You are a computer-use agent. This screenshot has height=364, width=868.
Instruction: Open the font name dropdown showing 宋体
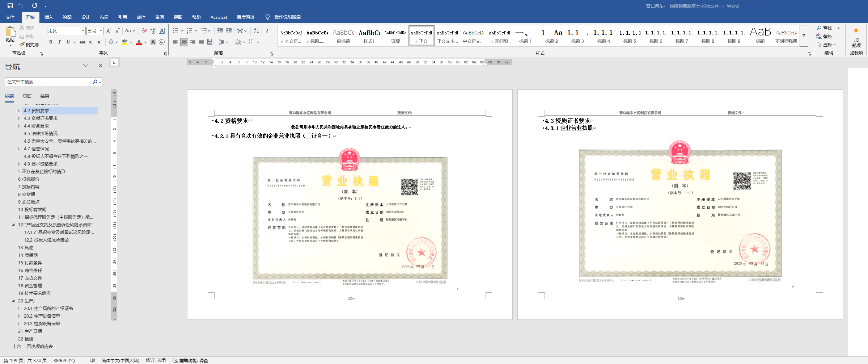coord(83,31)
